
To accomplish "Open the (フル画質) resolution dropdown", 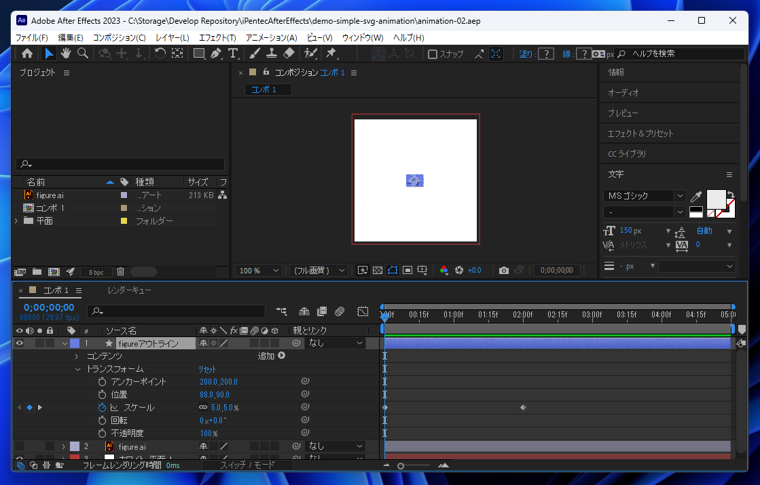I will click(318, 270).
